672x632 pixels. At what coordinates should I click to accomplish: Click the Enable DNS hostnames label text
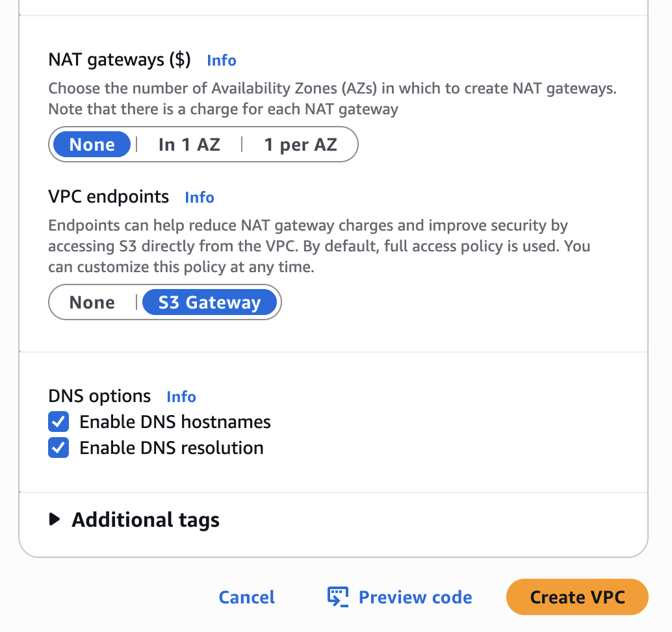click(x=175, y=422)
